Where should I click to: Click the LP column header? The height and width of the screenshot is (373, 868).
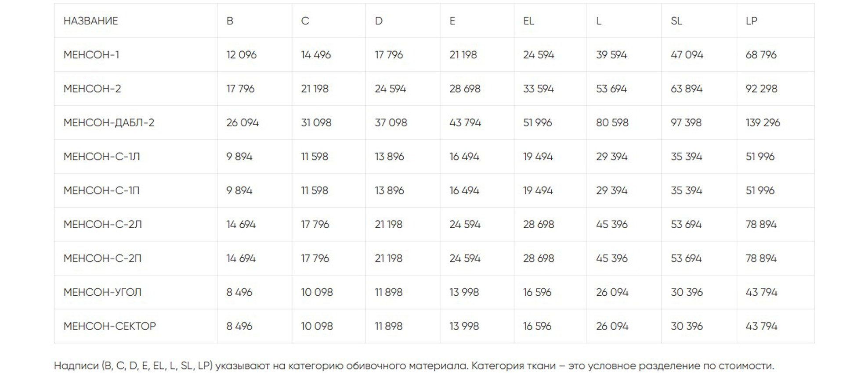coord(751,21)
